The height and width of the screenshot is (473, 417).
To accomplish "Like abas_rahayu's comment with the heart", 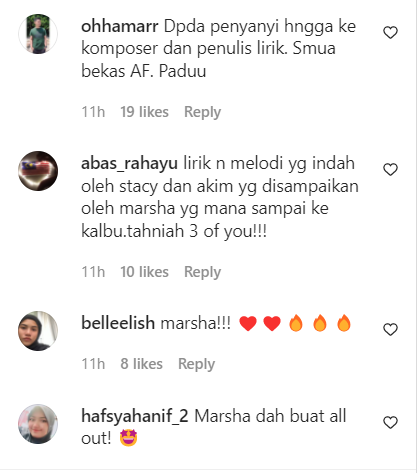I will 390,170.
